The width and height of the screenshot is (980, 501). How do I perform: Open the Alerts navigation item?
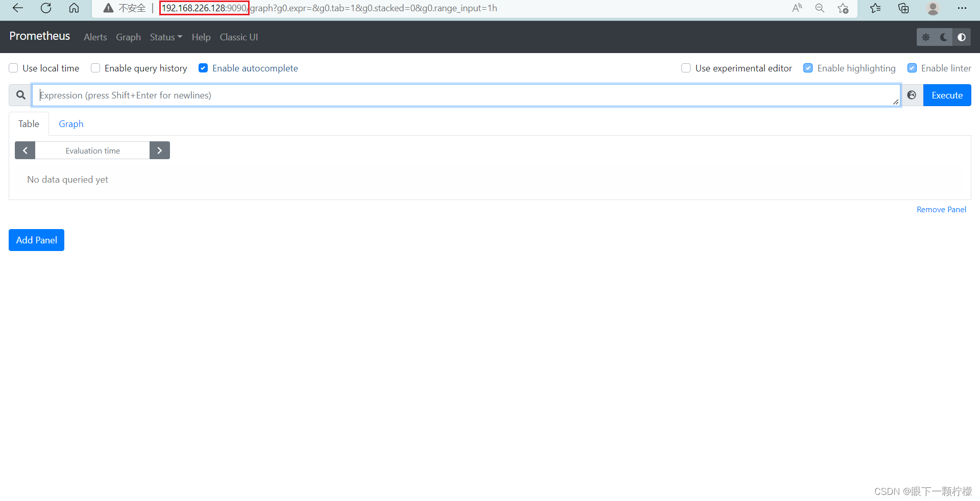pos(95,37)
